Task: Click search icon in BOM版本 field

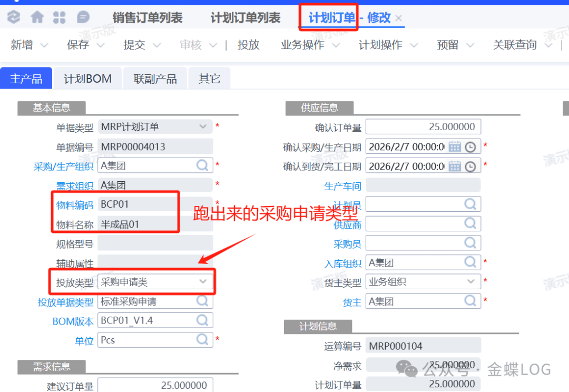Action: point(203,320)
